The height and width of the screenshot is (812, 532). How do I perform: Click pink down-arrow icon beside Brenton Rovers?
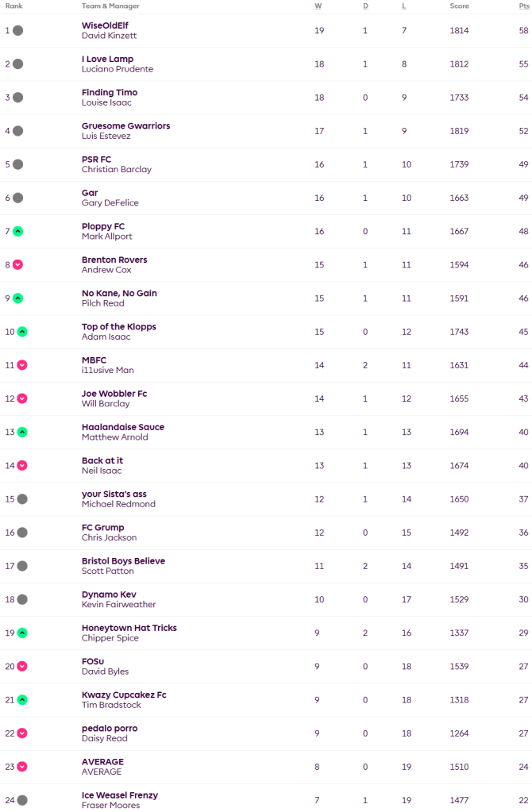coord(17,265)
